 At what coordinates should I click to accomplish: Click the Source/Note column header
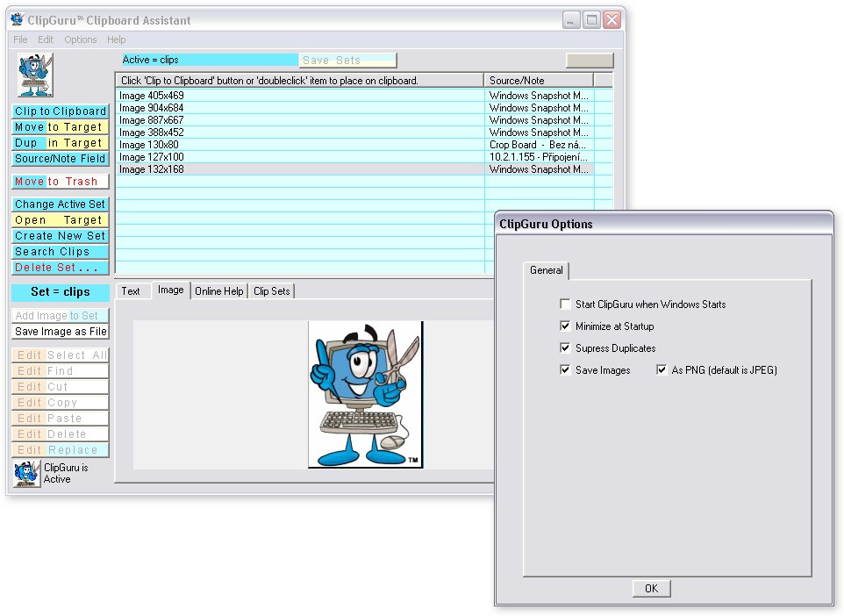point(539,80)
